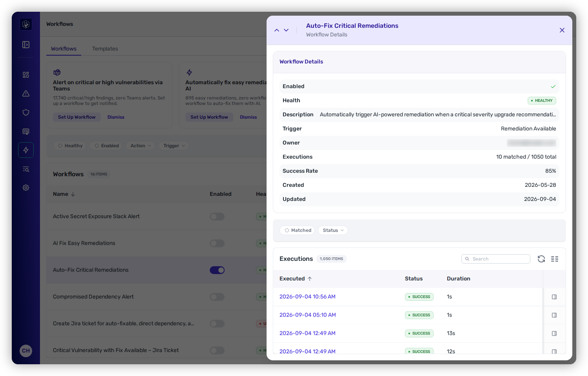Image resolution: width=588 pixels, height=376 pixels.
Task: Open the Trigger filter dropdown
Action: click(x=174, y=146)
